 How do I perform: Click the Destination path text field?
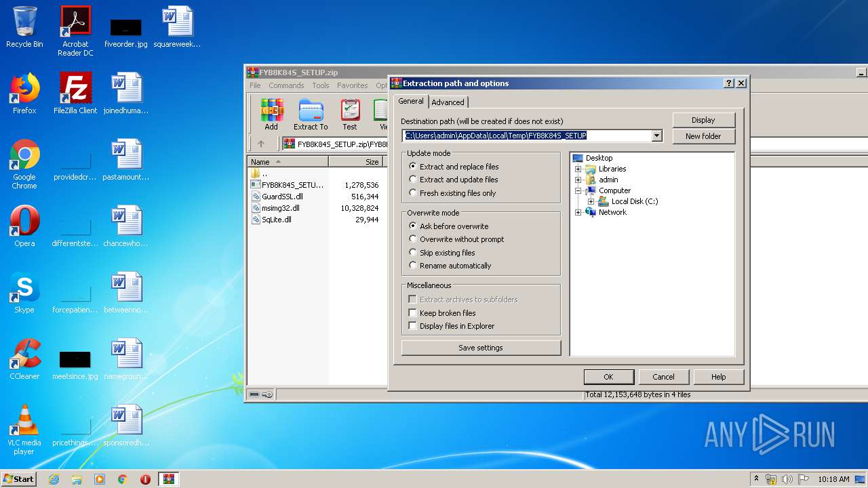527,136
